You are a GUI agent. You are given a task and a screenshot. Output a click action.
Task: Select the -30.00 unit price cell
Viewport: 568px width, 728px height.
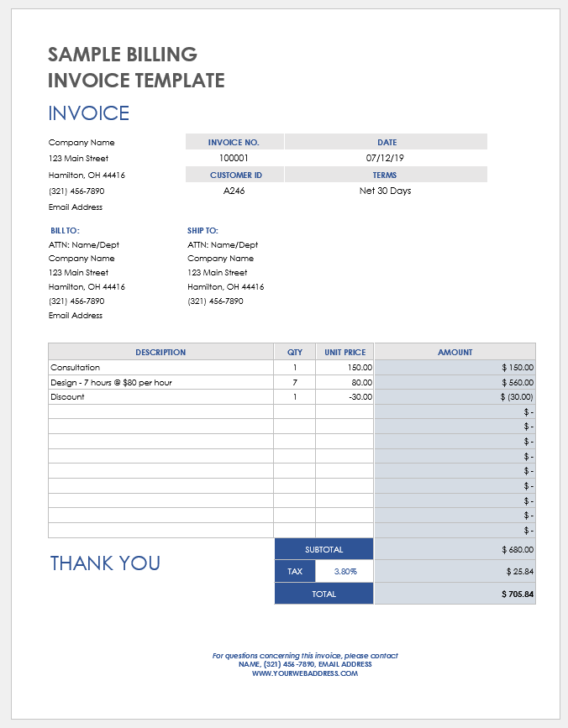[344, 396]
